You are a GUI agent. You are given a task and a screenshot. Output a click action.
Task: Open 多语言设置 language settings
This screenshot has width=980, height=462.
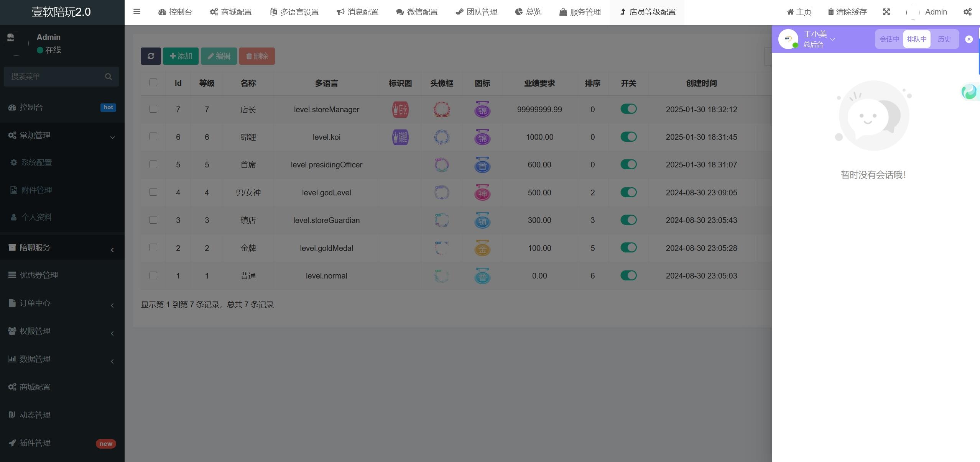pyautogui.click(x=294, y=12)
